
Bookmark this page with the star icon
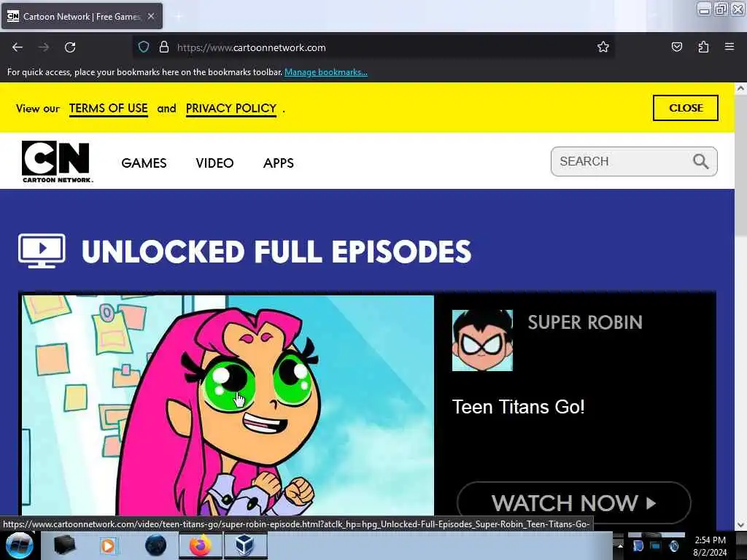point(603,47)
